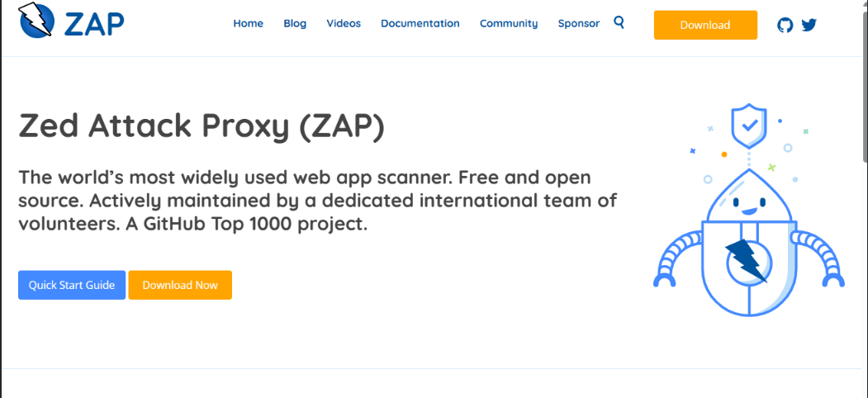Click the lightning bolt emblem on robot
This screenshot has height=398, width=868.
pos(749,261)
